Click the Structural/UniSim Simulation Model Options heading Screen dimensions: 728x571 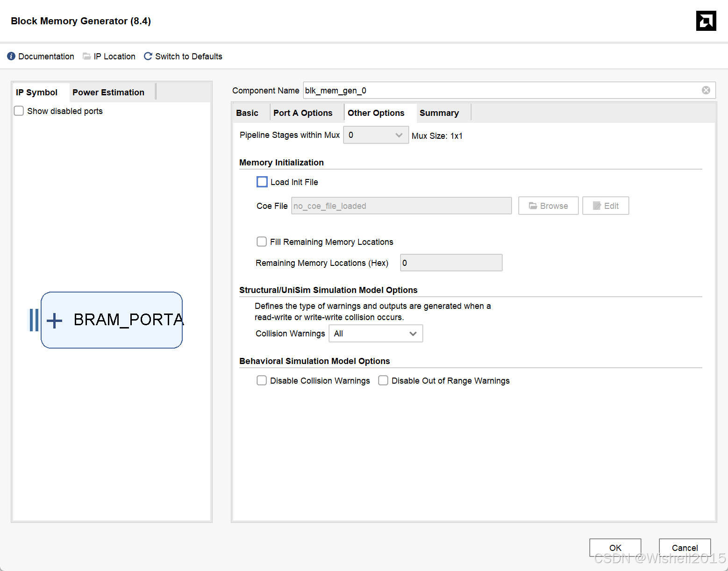(328, 290)
